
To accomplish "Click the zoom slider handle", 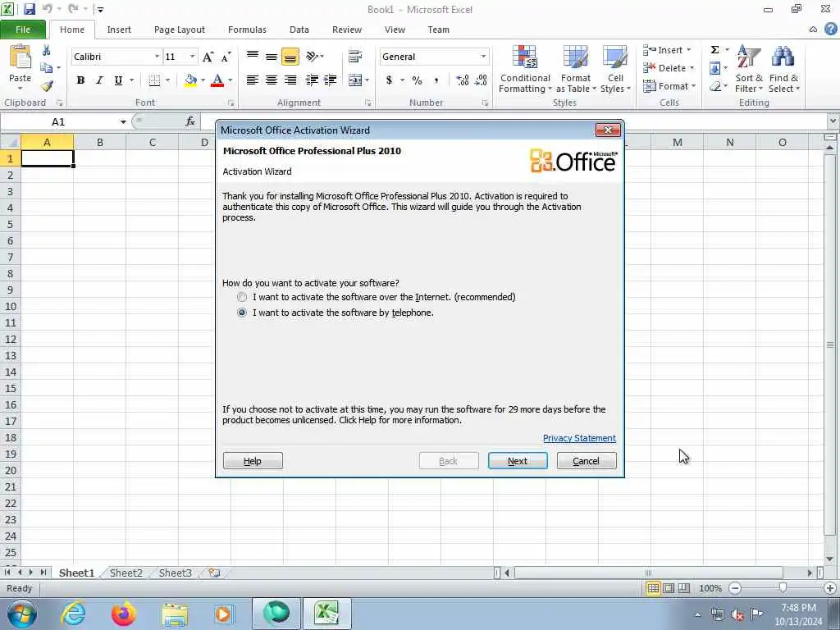I will [783, 587].
